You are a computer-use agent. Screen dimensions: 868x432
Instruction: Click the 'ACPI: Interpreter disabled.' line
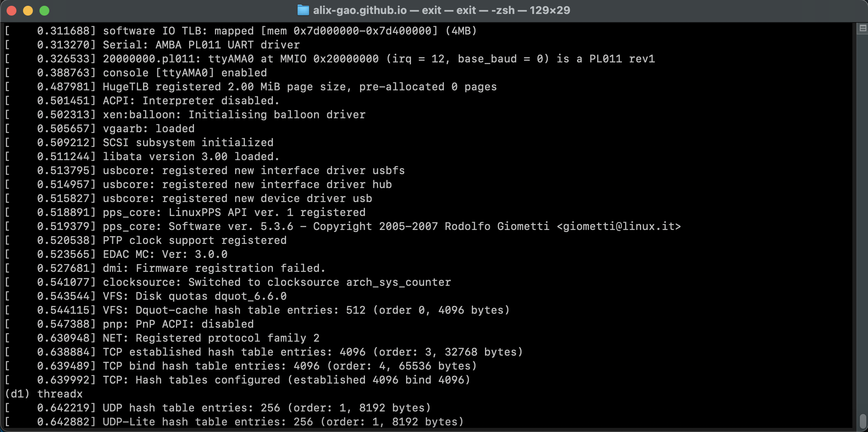[142, 101]
